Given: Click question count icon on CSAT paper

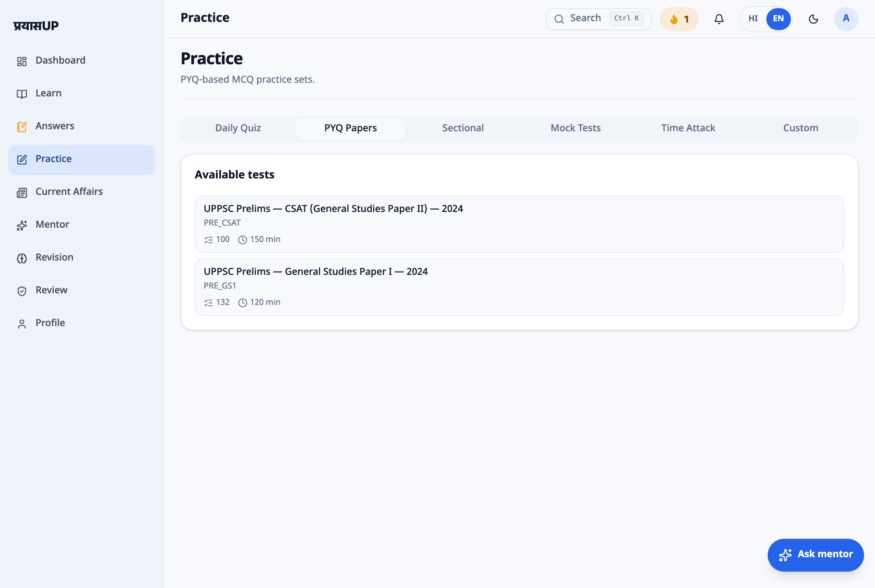Looking at the screenshot, I should pyautogui.click(x=208, y=240).
